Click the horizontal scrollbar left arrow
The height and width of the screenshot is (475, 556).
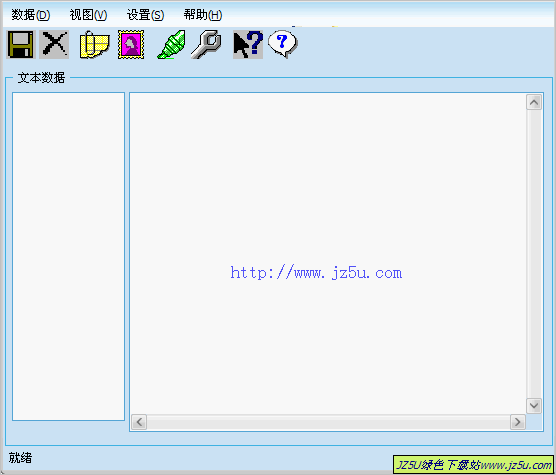coord(139,422)
